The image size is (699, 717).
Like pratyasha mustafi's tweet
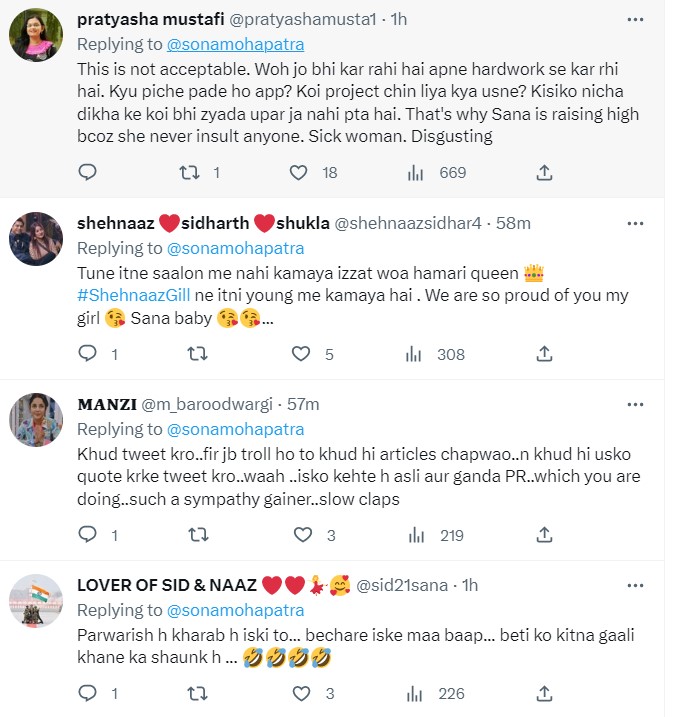299,173
